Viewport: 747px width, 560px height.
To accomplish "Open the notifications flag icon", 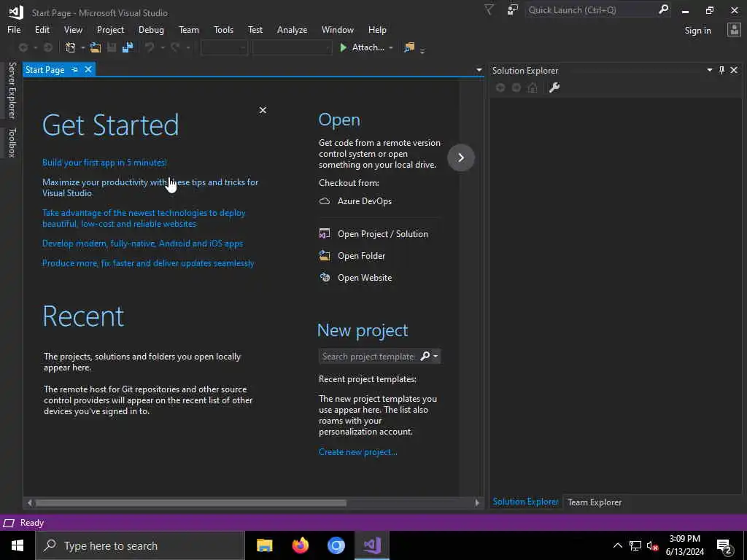I will [x=489, y=10].
